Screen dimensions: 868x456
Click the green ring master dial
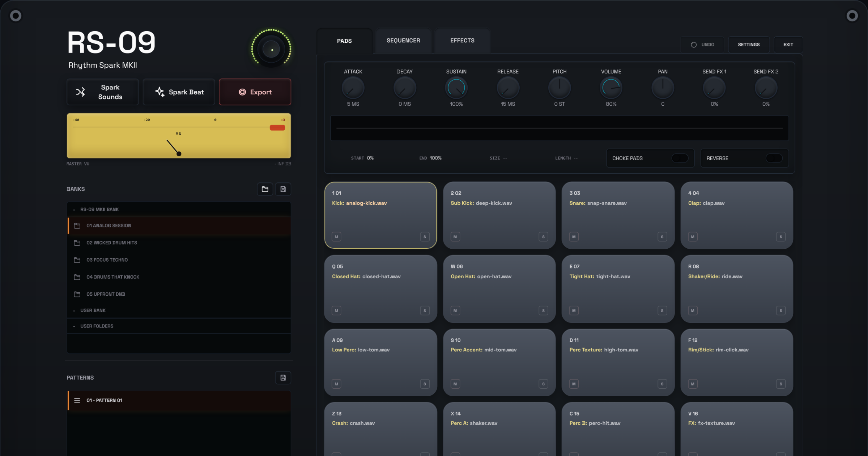pos(271,49)
